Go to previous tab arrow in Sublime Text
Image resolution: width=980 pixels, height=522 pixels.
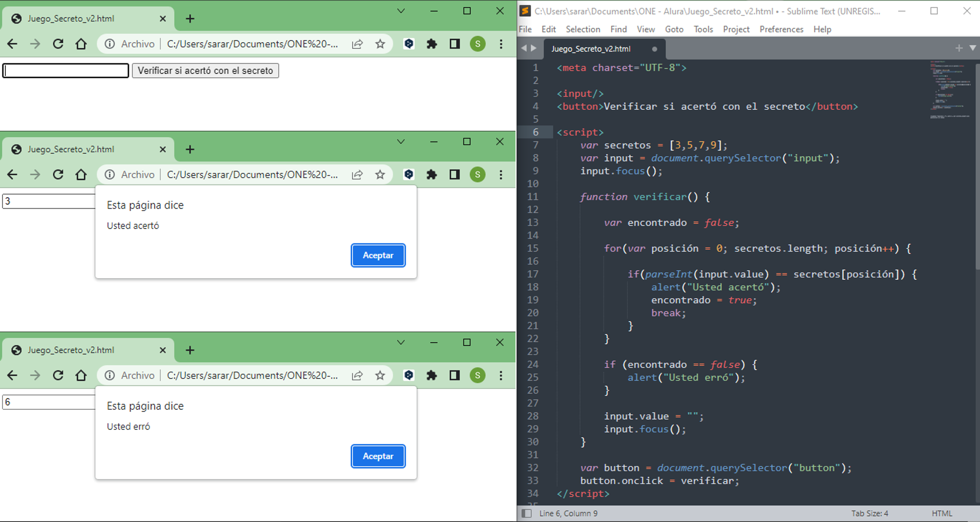524,48
